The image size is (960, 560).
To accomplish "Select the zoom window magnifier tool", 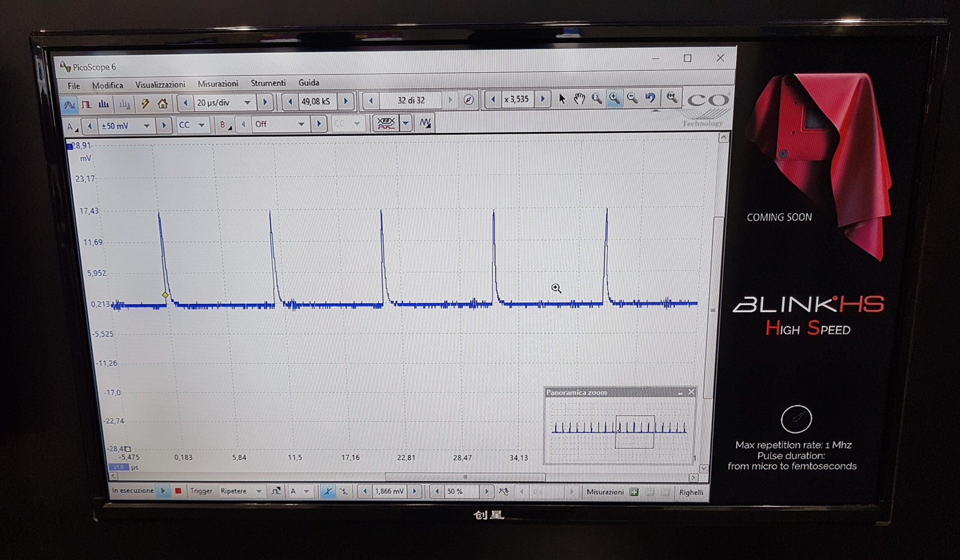I will tap(596, 98).
